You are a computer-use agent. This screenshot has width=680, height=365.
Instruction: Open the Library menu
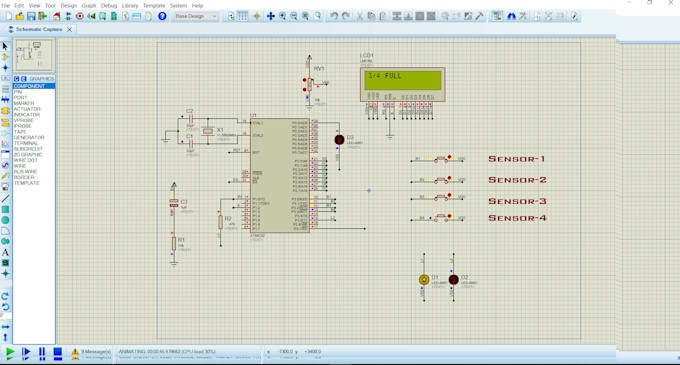coord(130,6)
